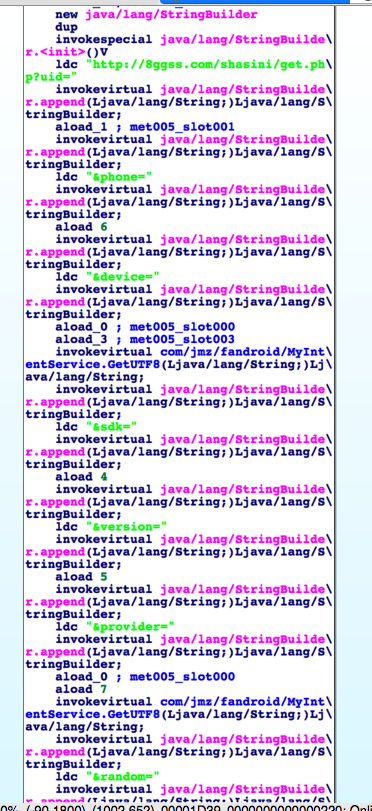Viewport: 372px width, 811px height.
Task: Select the invokevirtual line directly below "aload 6"
Action: [x=194, y=239]
